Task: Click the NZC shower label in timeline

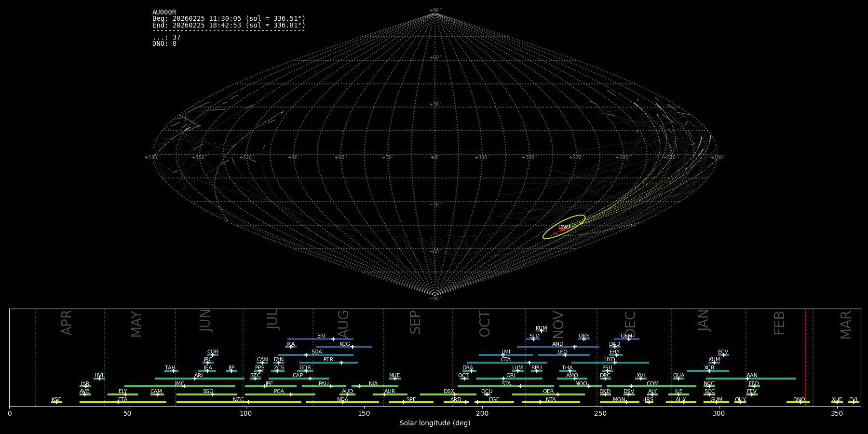Action: pyautogui.click(x=238, y=400)
